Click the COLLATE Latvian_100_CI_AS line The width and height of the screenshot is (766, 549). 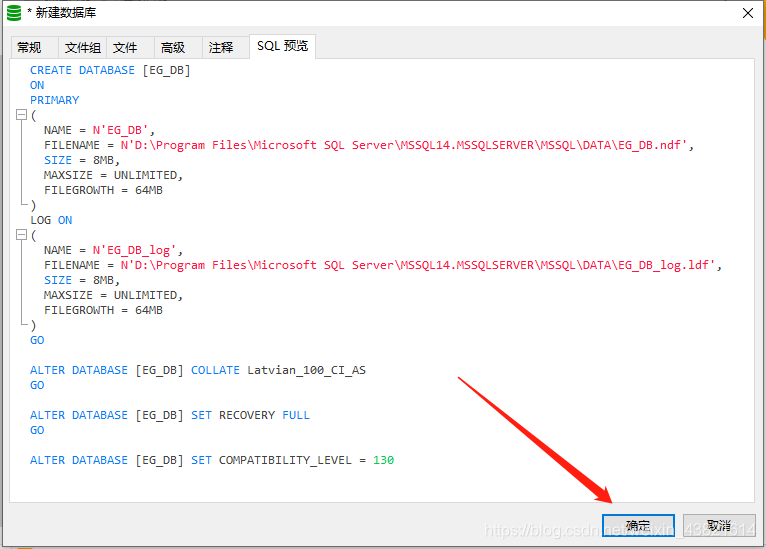[x=198, y=370]
